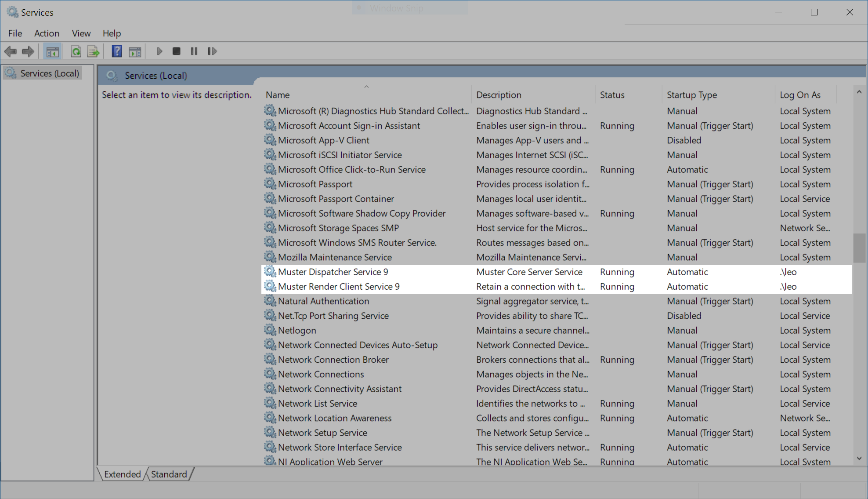The image size is (868, 499).
Task: Click the Back arrow toolbar icon
Action: point(11,51)
